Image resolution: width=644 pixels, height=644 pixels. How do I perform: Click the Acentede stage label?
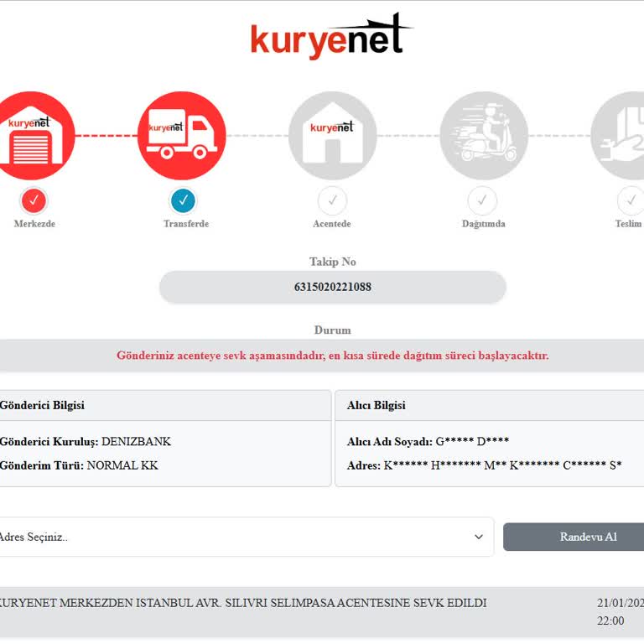332,224
